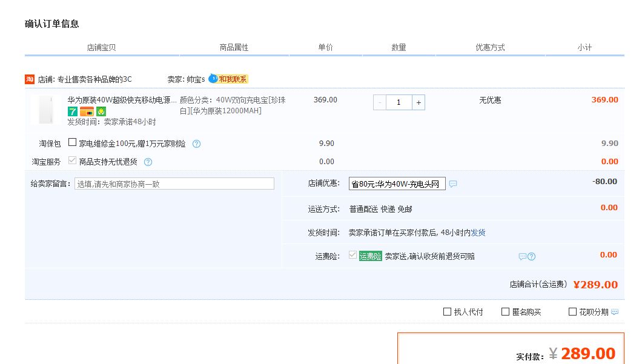642x364 pixels.
Task: Toggle the 运费险 checkbox
Action: tap(352, 254)
